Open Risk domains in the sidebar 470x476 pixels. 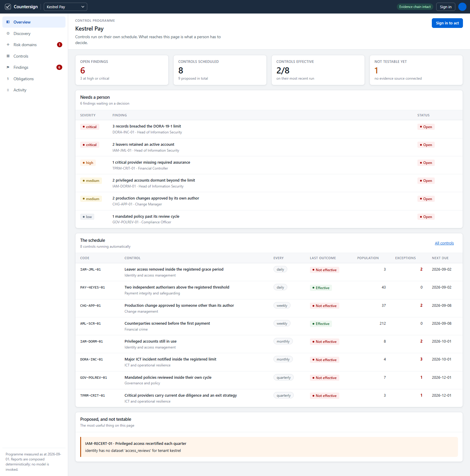34,45
